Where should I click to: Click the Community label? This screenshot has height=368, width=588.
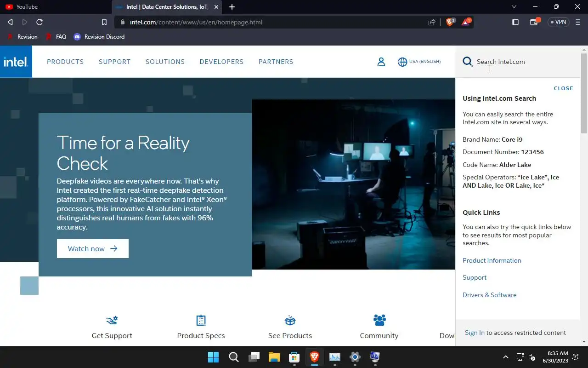379,335
